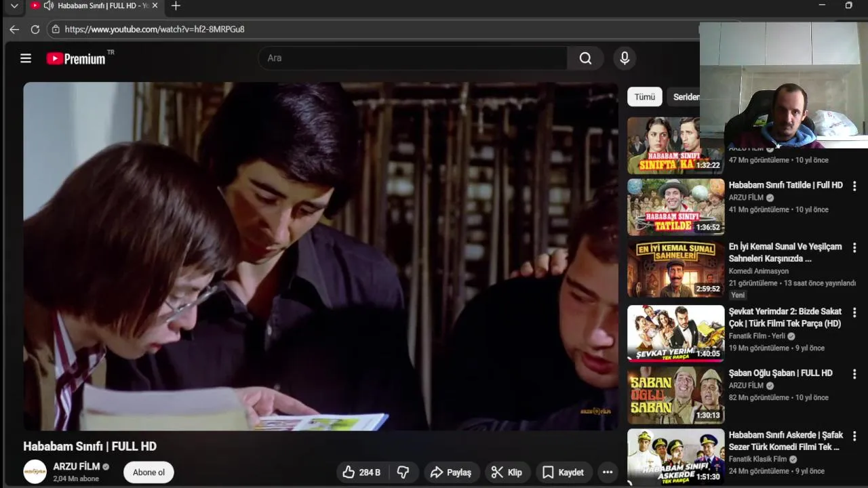Mute tab via speaker icon on tab
The image size is (868, 488).
(48, 5)
